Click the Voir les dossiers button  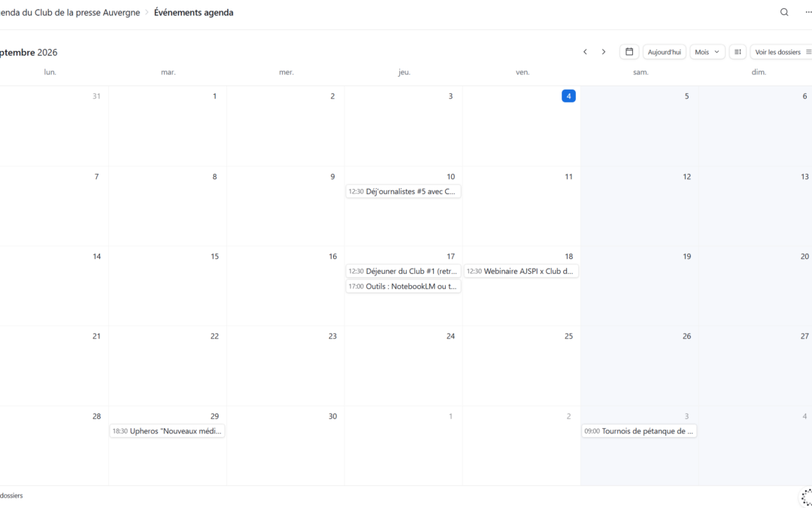781,52
